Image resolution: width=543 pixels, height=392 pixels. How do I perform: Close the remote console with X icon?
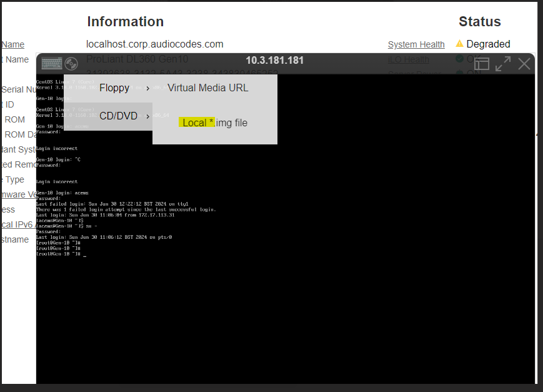coord(524,64)
